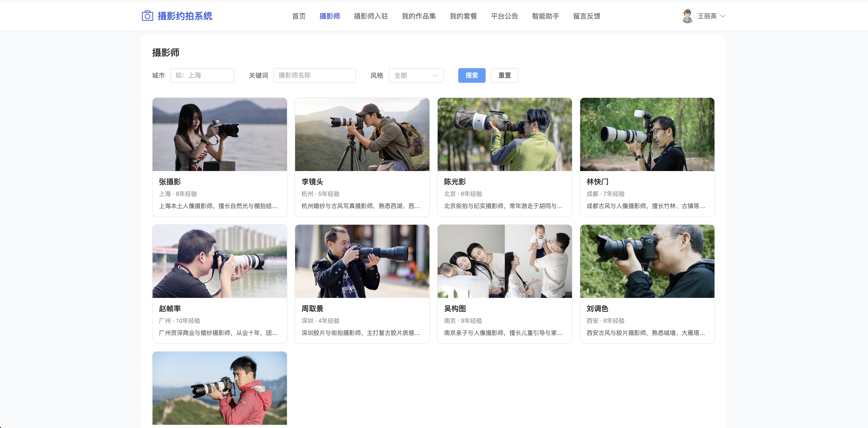Open the 我的套餐 menu item

pos(463,16)
